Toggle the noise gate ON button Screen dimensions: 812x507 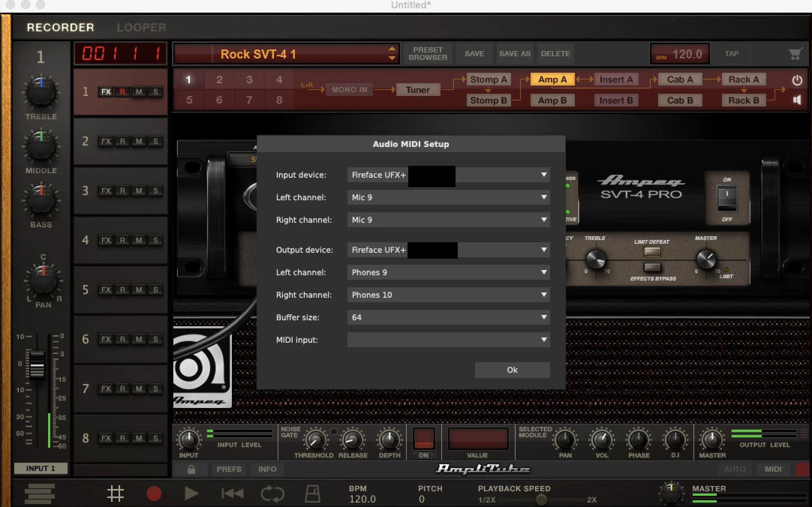[424, 455]
